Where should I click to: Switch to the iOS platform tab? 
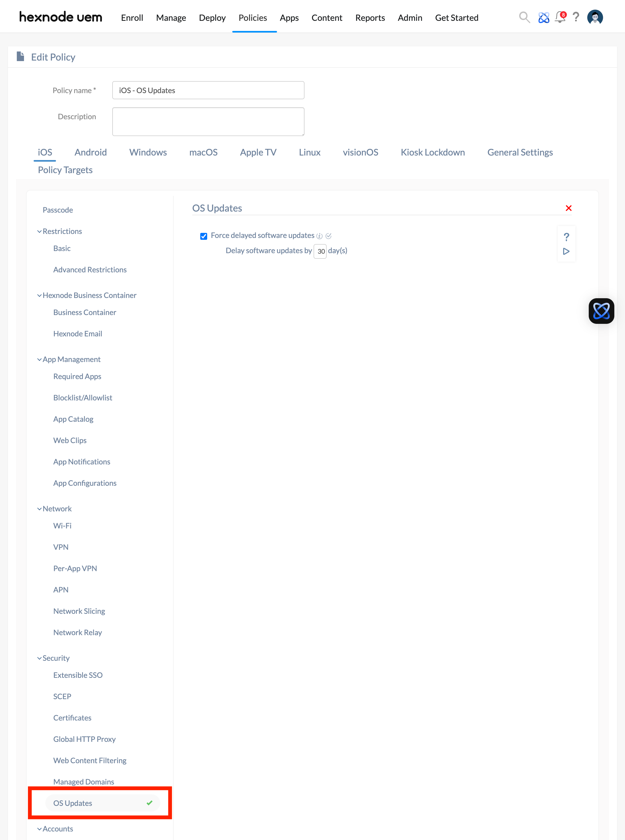click(x=45, y=153)
